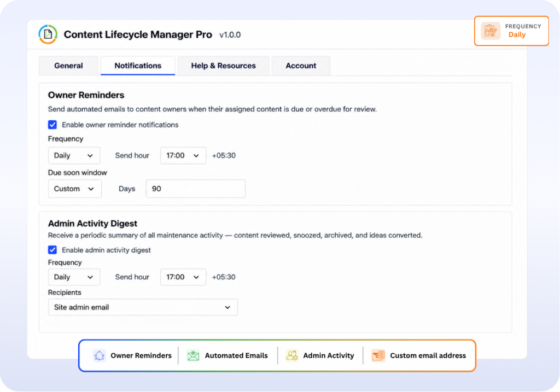Click the Automated Emails label in bottom bar

point(236,355)
